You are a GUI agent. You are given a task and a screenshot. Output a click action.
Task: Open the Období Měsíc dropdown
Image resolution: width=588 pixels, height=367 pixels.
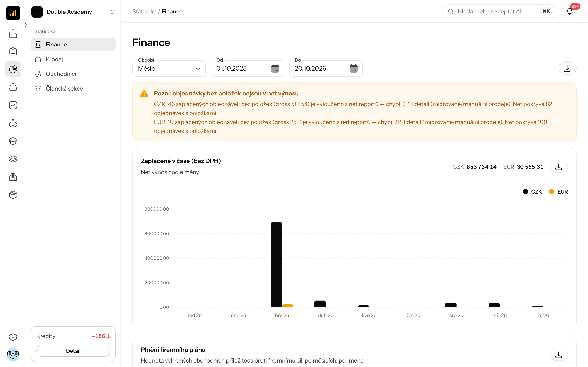coord(169,69)
